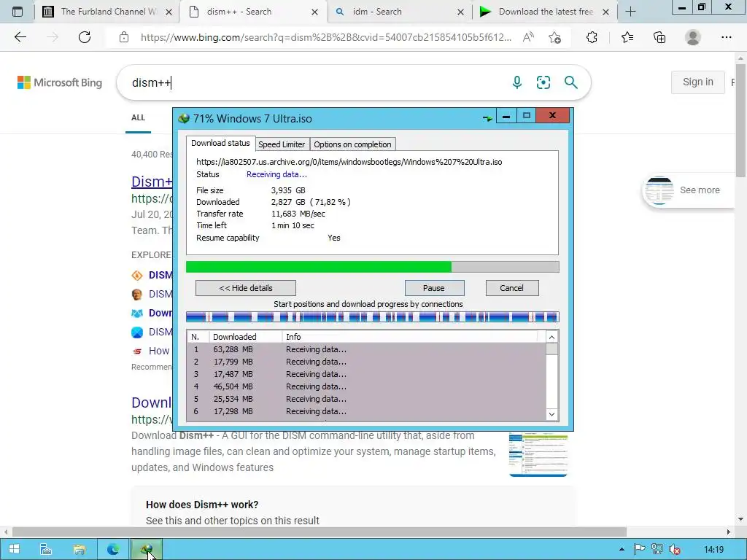Close the idm Search tab

coord(460,12)
